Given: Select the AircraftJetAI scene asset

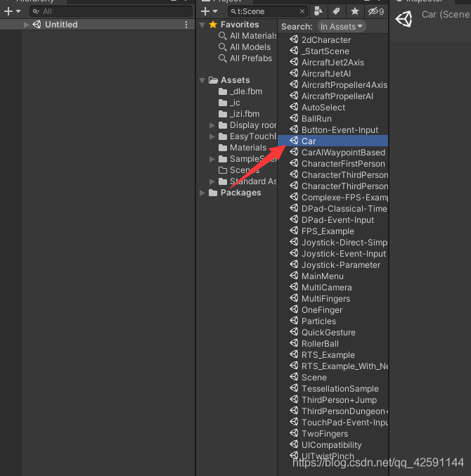Looking at the screenshot, I should (333, 73).
